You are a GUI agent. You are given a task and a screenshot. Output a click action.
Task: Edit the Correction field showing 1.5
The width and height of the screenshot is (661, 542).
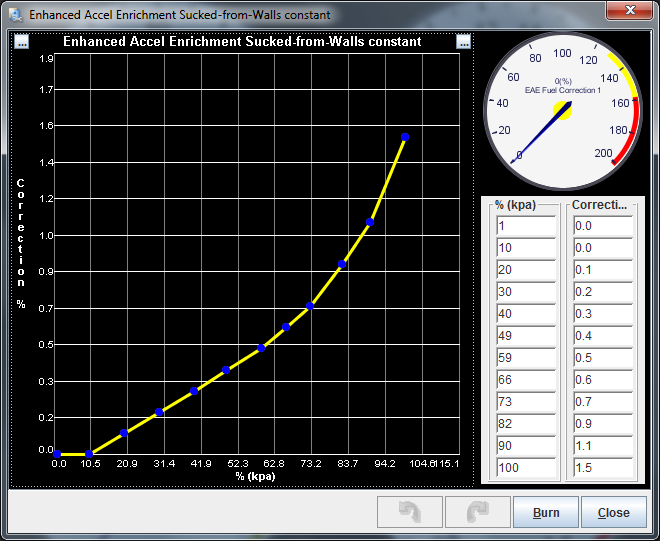click(602, 467)
